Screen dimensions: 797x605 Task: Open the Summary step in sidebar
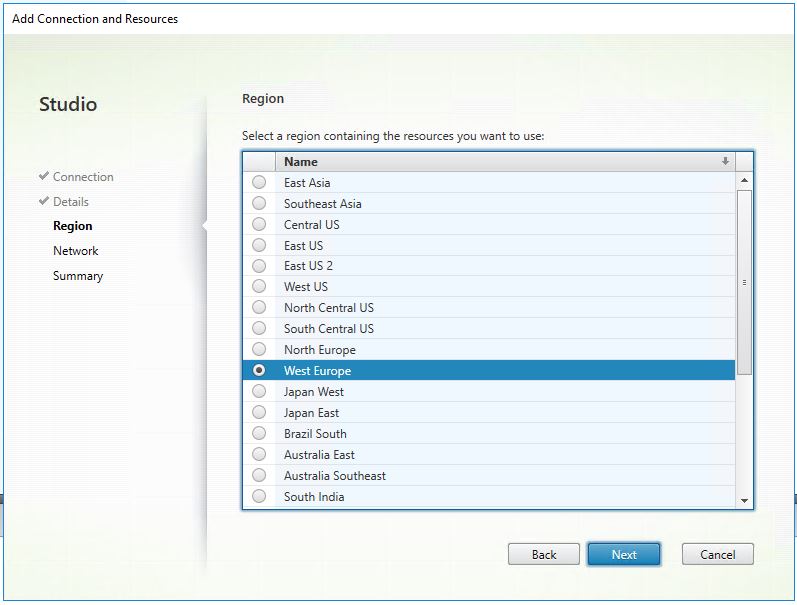click(x=78, y=276)
